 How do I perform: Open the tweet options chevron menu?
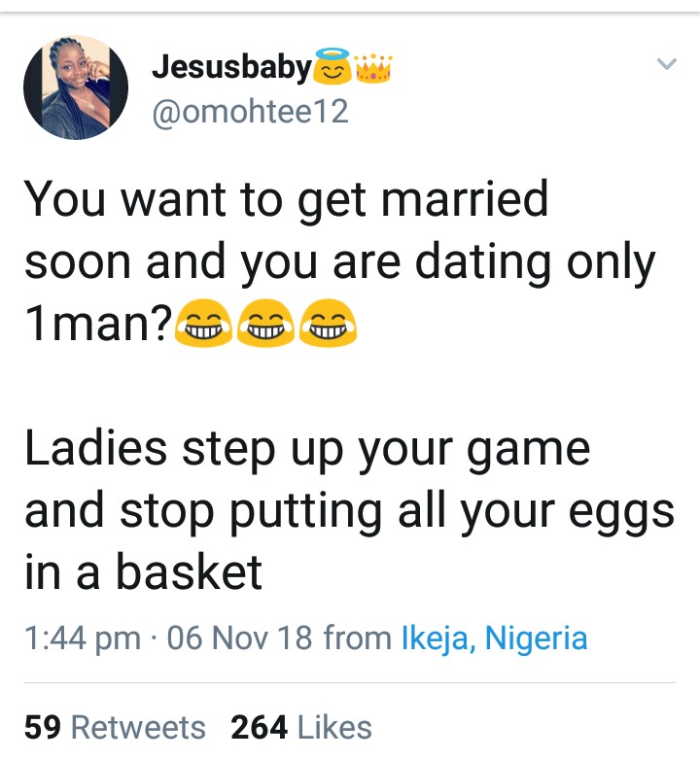pos(666,65)
